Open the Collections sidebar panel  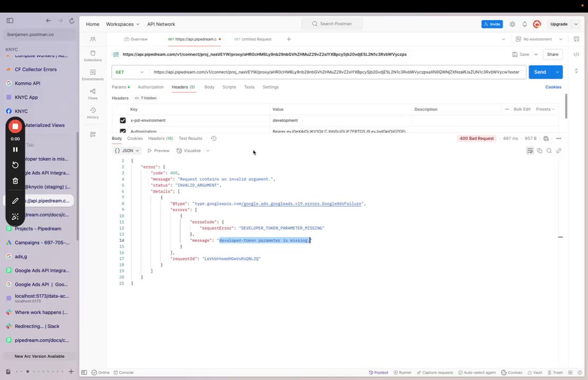[x=92, y=55]
